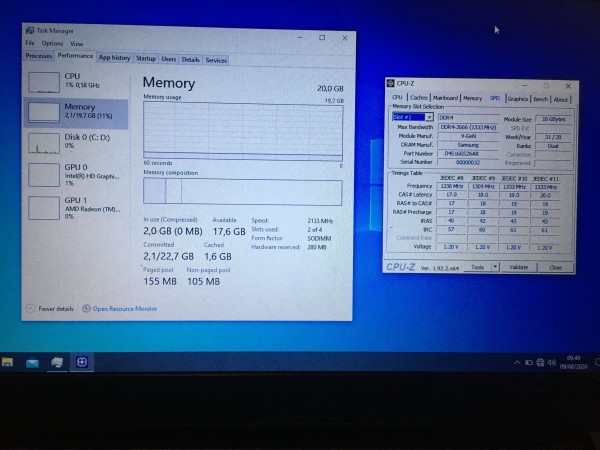Click the Fewer details arrow icon
The image size is (600, 450).
pos(30,308)
